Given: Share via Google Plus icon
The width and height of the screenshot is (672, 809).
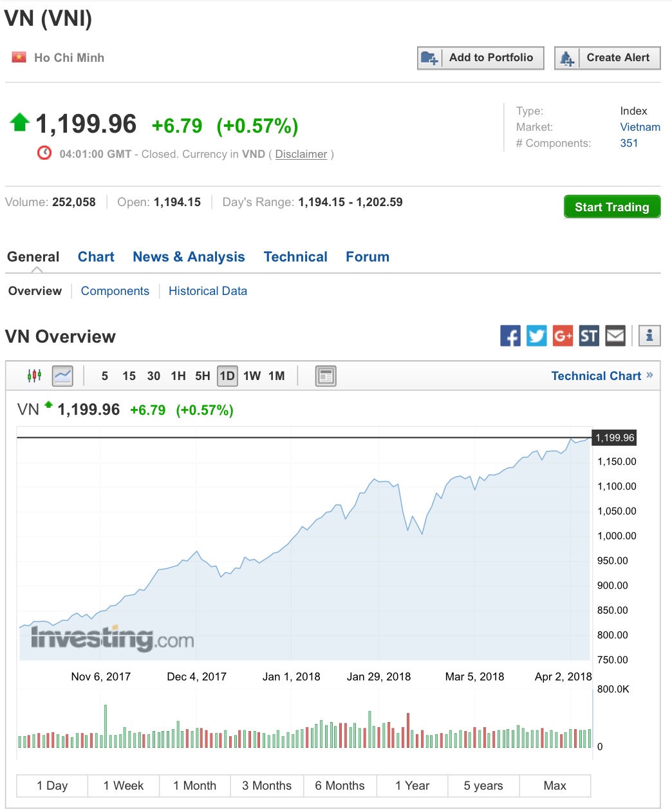Looking at the screenshot, I should tap(563, 336).
